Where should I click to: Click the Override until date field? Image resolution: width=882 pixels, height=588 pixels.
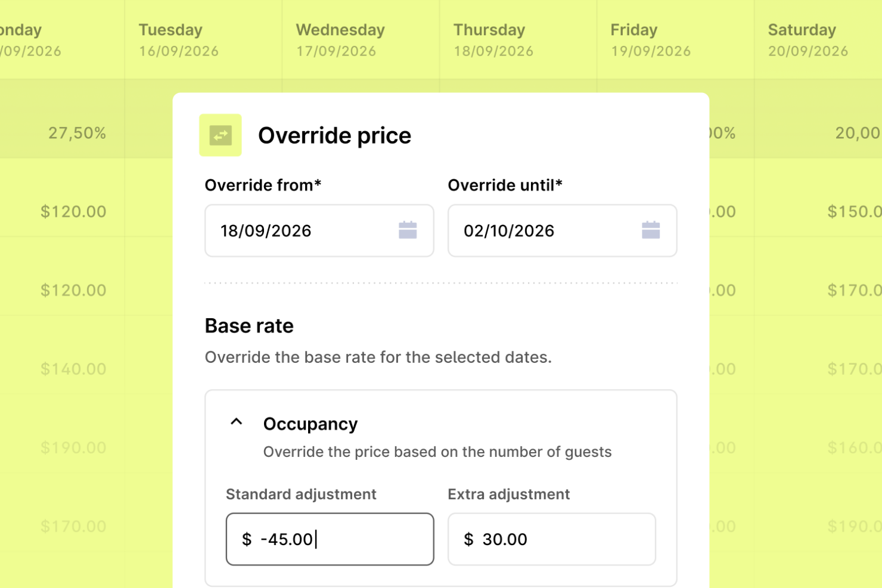tap(563, 231)
